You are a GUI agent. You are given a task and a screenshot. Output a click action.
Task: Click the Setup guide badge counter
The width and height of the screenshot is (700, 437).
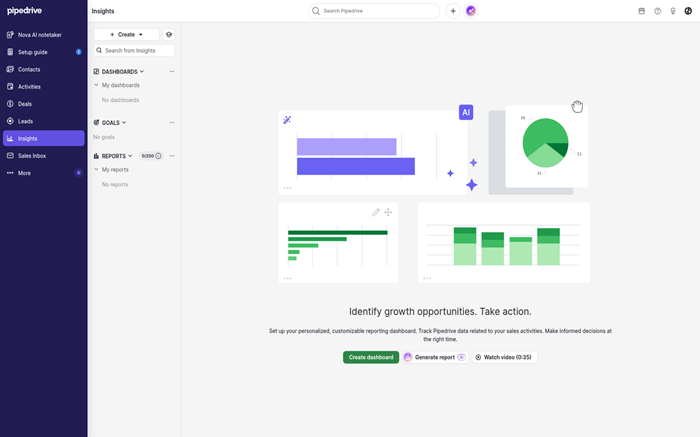point(79,52)
